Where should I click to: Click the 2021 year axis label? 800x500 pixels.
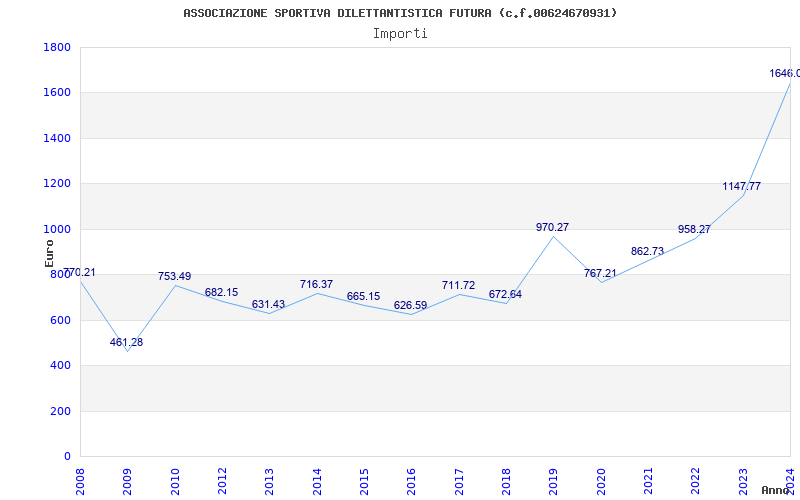click(x=648, y=482)
